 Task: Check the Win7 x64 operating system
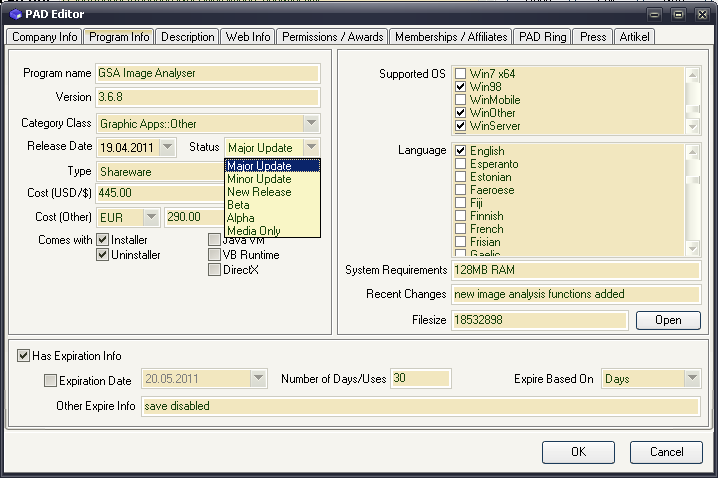point(461,74)
